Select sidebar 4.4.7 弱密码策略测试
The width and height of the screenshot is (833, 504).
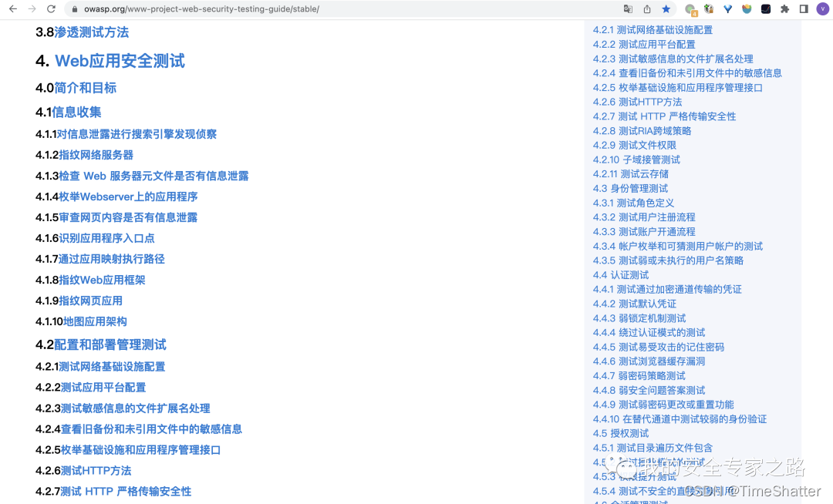(x=639, y=375)
